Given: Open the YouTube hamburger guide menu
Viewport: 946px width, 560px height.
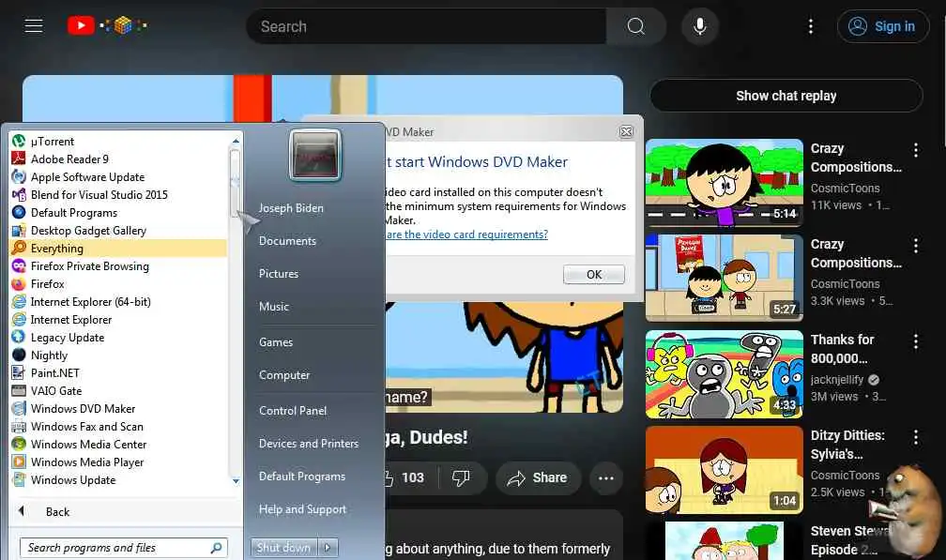Looking at the screenshot, I should click(x=34, y=26).
